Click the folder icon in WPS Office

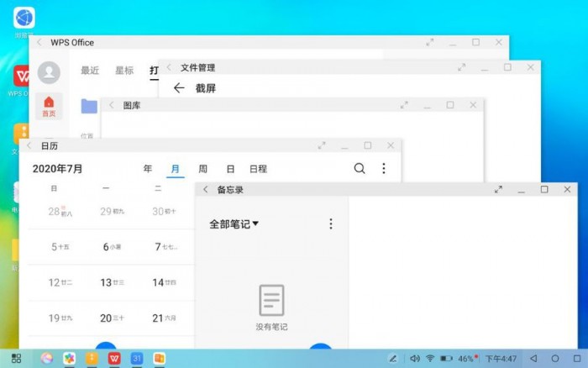pyautogui.click(x=89, y=106)
